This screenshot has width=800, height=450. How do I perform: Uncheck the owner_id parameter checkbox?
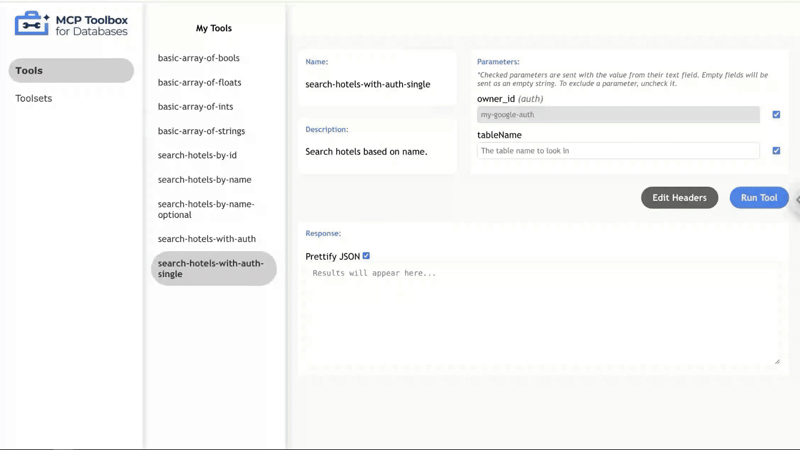(776, 115)
